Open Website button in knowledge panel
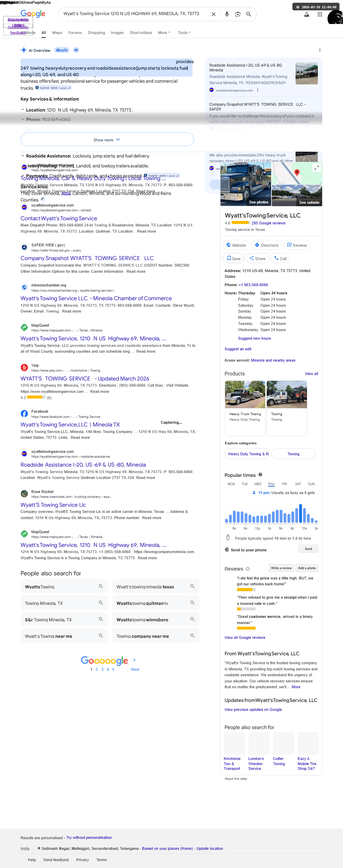The width and height of the screenshot is (347, 868). pos(236,245)
